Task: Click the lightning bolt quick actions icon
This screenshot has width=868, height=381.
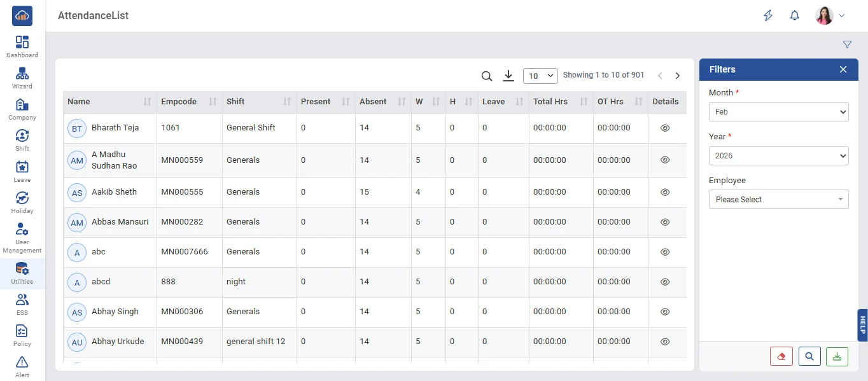Action: tap(768, 16)
